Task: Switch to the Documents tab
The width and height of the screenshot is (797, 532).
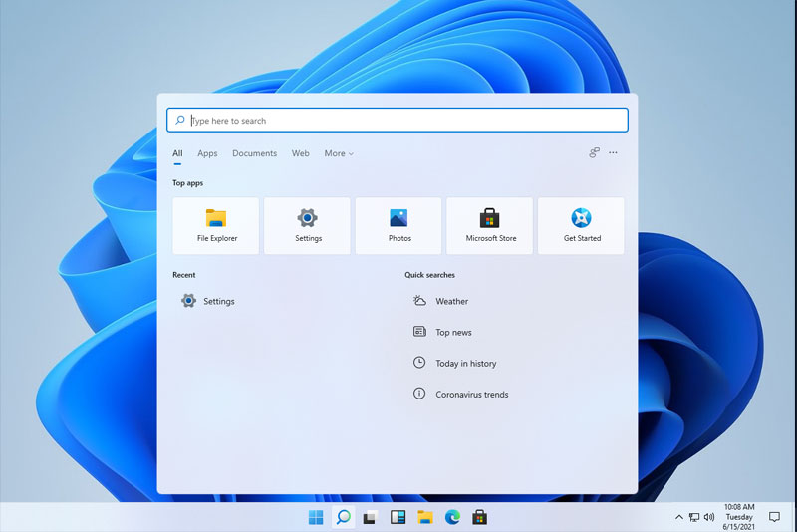Action: pos(254,153)
